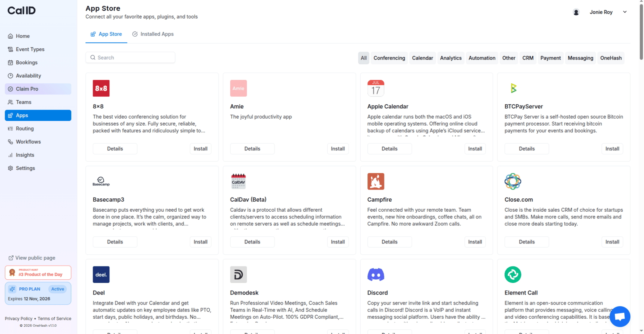Image resolution: width=644 pixels, height=334 pixels.
Task: Click the BTCPayServer logo
Action: click(513, 88)
